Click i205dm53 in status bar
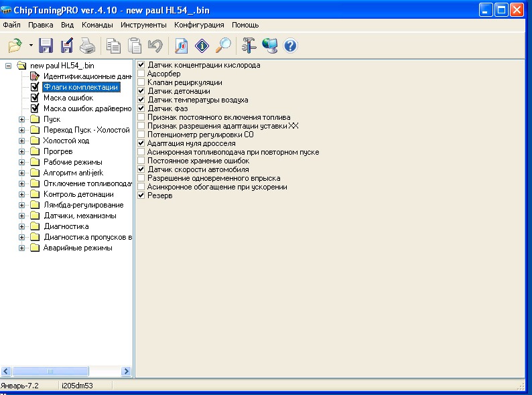The height and width of the screenshot is (395, 532). 77,386
